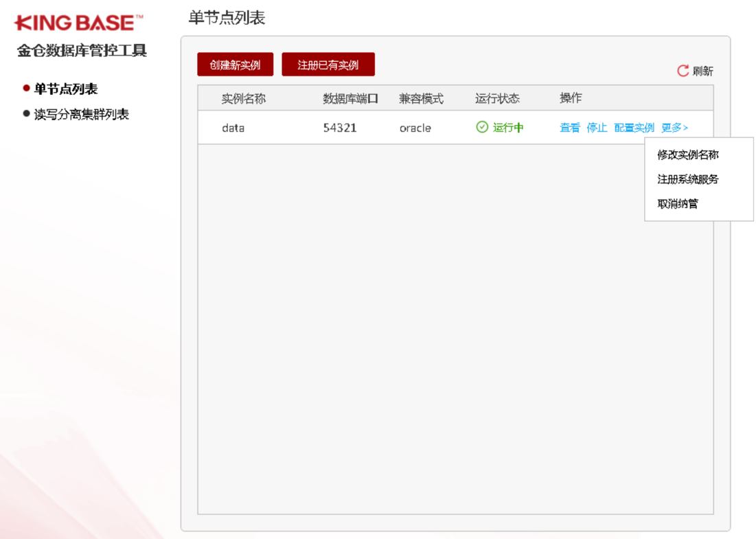Open 配置实例 for the data instance
The height and width of the screenshot is (539, 756).
click(634, 128)
